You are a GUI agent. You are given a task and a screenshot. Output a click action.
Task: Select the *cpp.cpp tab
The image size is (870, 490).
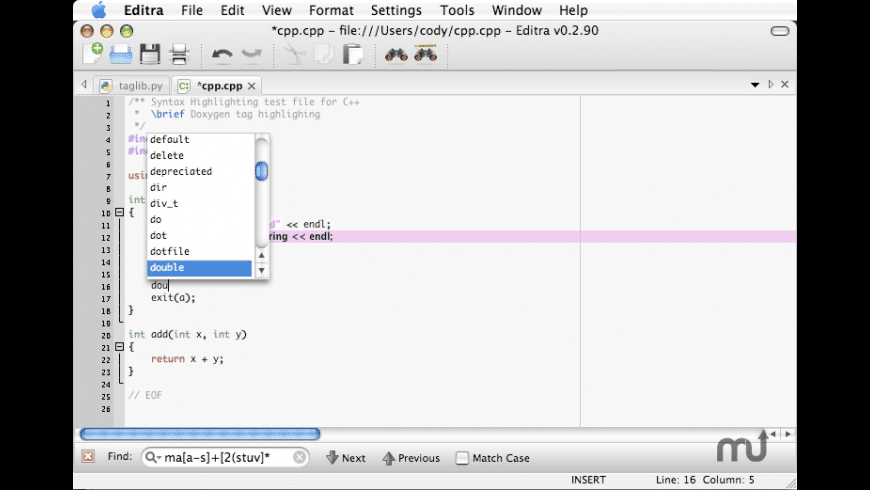(x=216, y=85)
